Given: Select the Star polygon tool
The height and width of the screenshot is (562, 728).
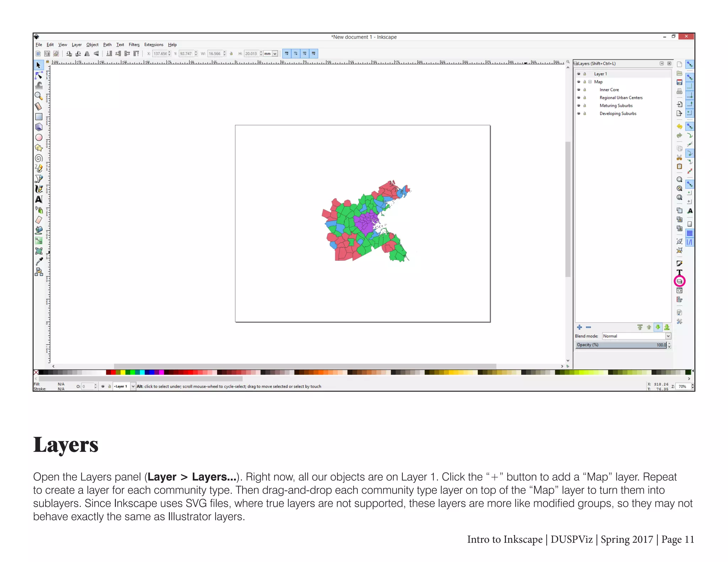Looking at the screenshot, I should (x=38, y=147).
